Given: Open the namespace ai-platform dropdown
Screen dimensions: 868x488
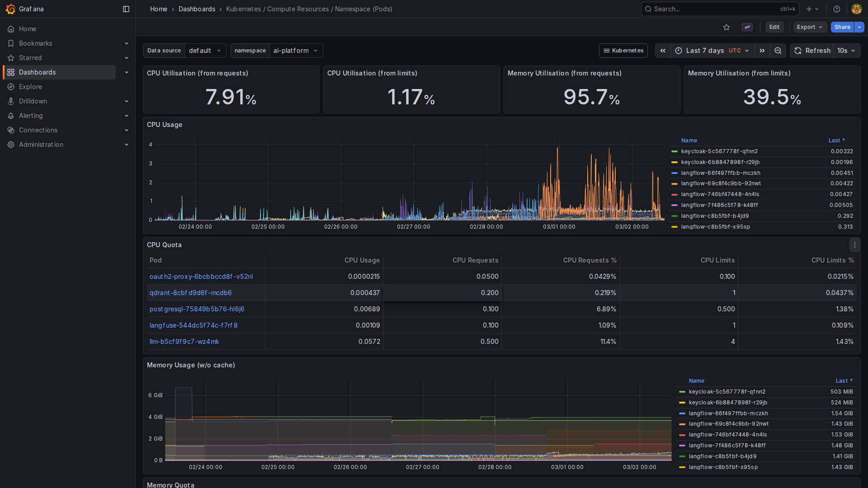Looking at the screenshot, I should 295,51.
